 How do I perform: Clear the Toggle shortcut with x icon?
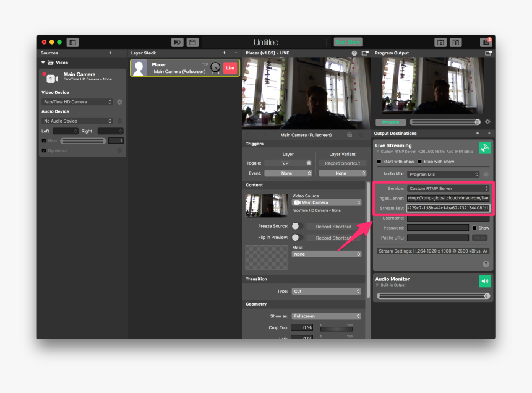(309, 163)
